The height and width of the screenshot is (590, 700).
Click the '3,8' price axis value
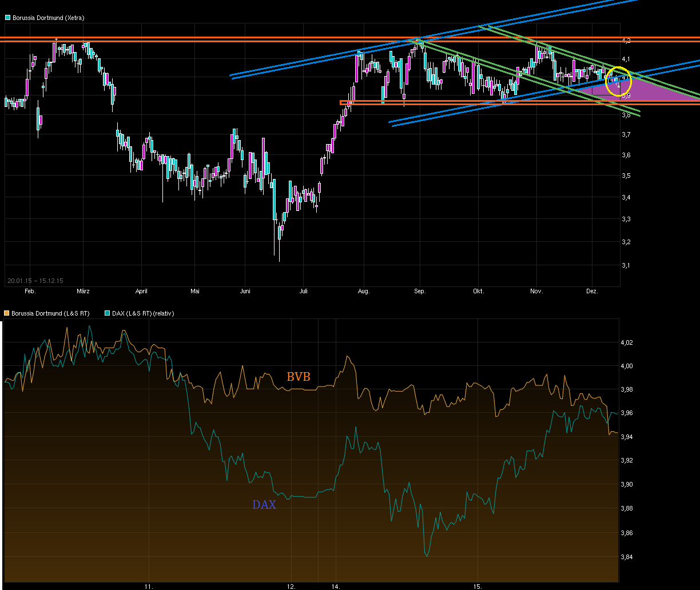click(627, 115)
